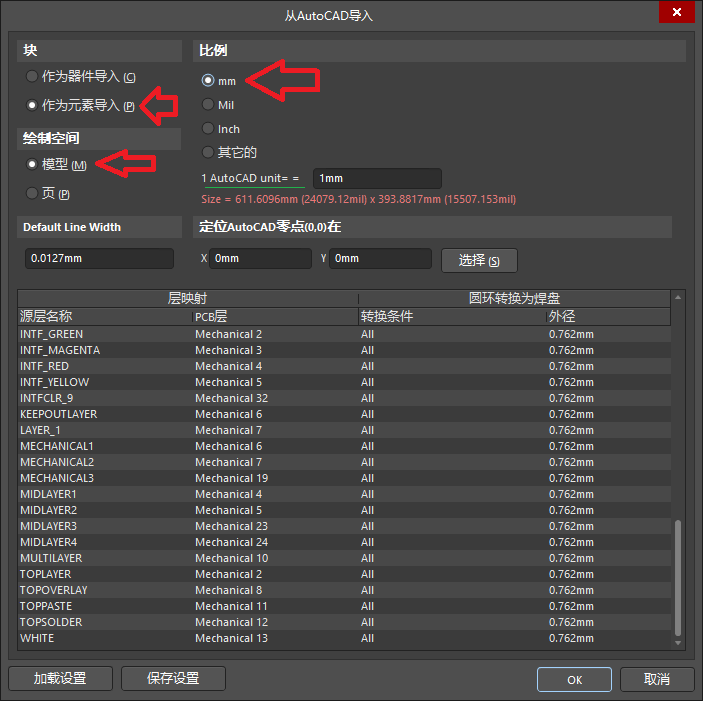The image size is (703, 701).
Task: Click the AutoCAD unit 1mm field
Action: [x=377, y=178]
